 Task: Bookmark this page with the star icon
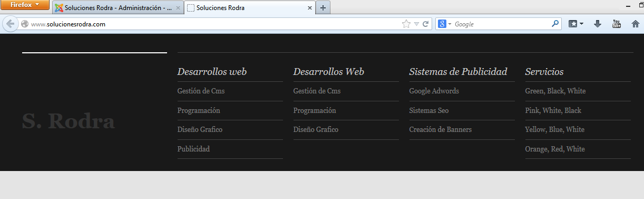coord(406,24)
